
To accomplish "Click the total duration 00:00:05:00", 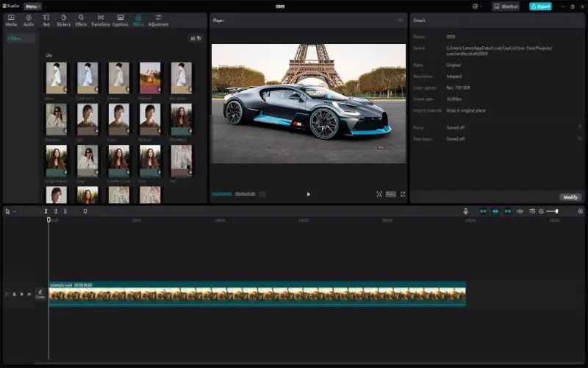I will 245,194.
